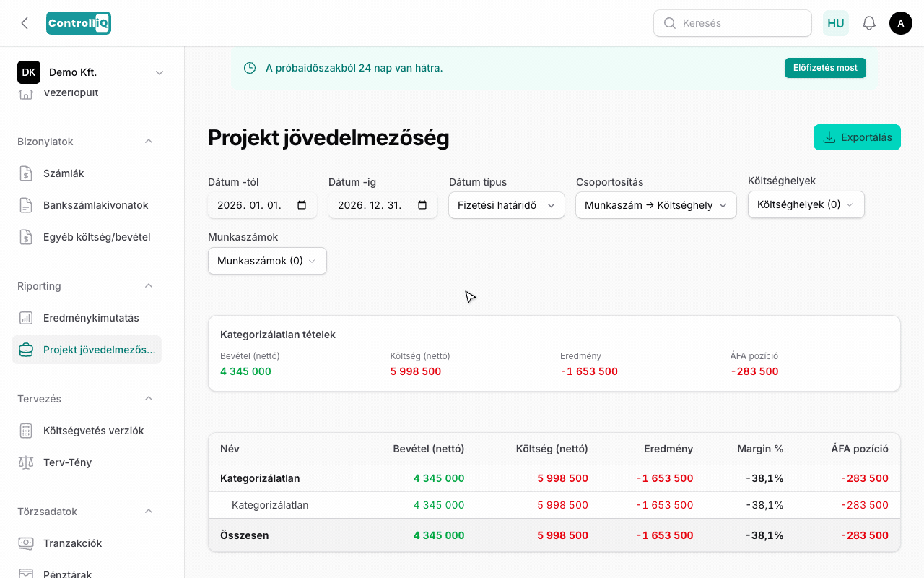Screen dimensions: 924x578
Task: Focus the Keresés search field
Action: 733,23
